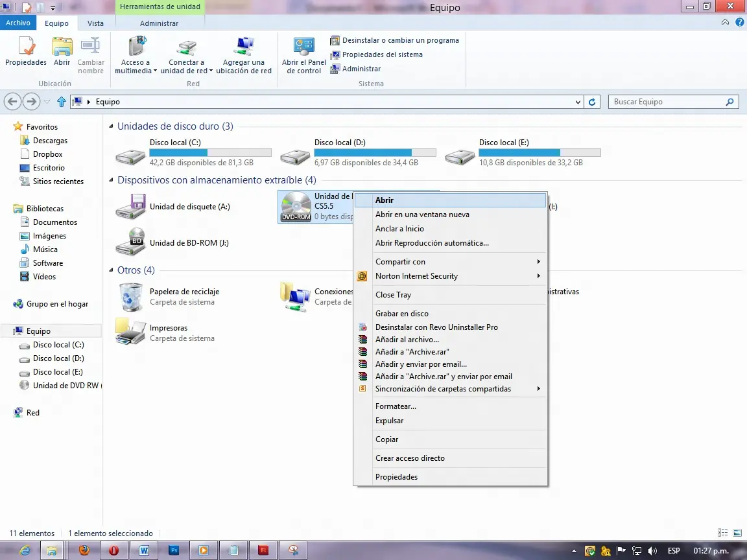This screenshot has width=747, height=560.
Task: Go forward using the forward arrow
Action: pyautogui.click(x=31, y=101)
